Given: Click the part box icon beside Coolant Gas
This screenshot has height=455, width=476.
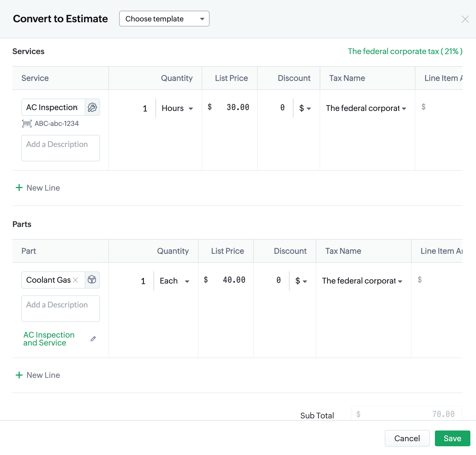Looking at the screenshot, I should (92, 280).
